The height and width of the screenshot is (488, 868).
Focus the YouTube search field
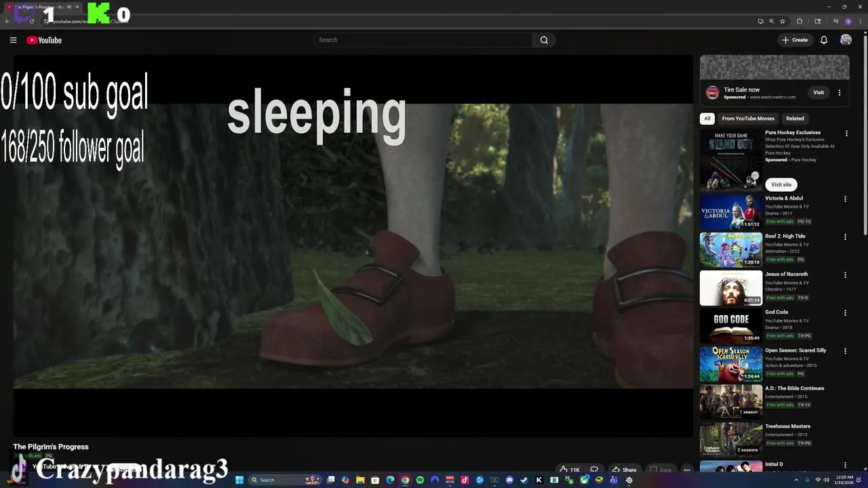(x=424, y=40)
